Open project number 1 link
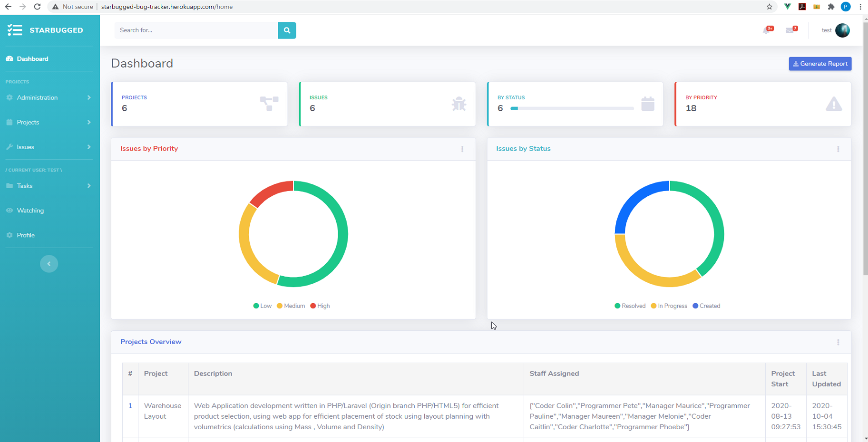This screenshot has width=868, height=442. click(130, 406)
